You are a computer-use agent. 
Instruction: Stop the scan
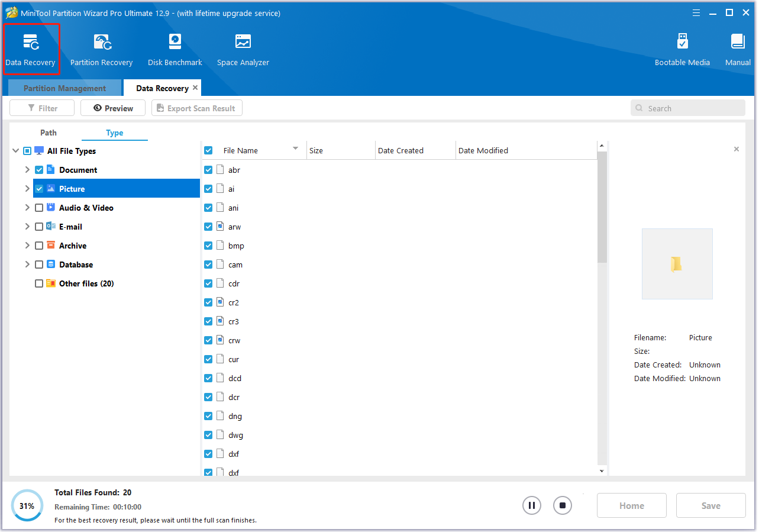563,505
